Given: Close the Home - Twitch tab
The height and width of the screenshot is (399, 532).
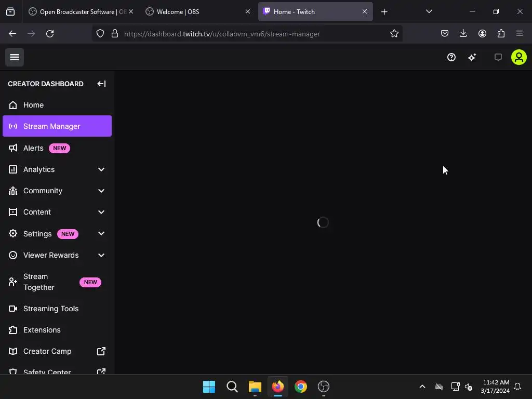Looking at the screenshot, I should 364,11.
